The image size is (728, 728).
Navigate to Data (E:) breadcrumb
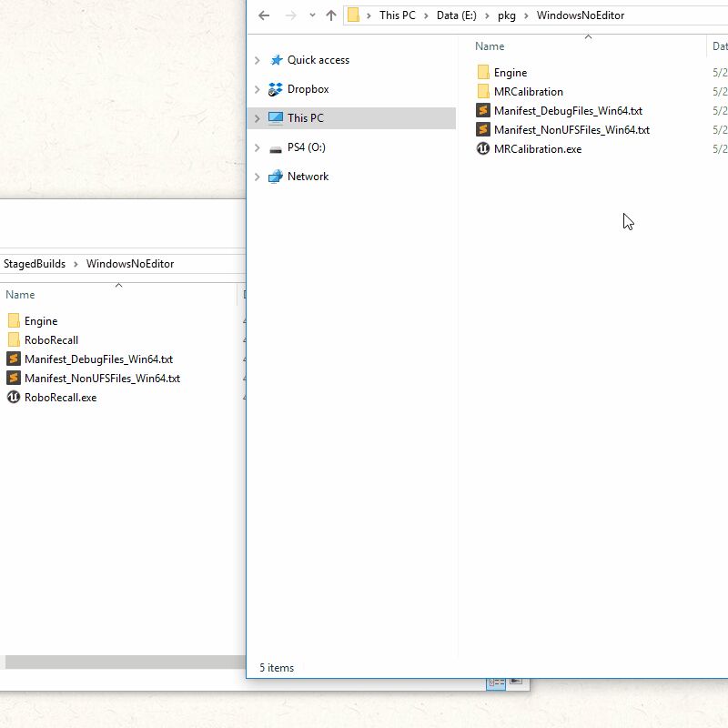[x=456, y=15]
